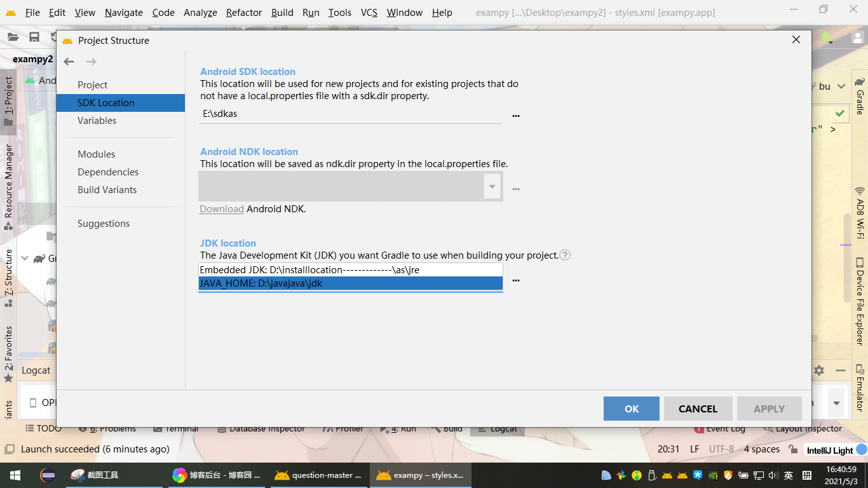Open the Refactor menu
This screenshot has height=488, width=868.
click(x=244, y=13)
